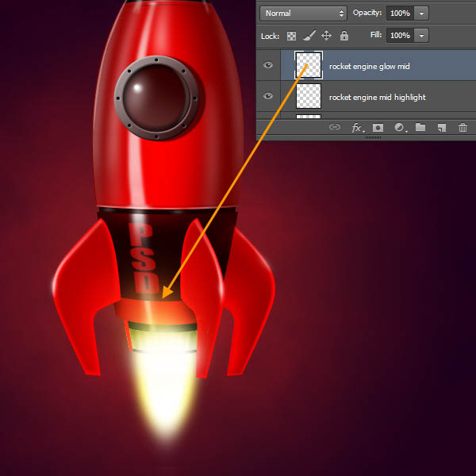The width and height of the screenshot is (476, 476).
Task: Open the Normal blend mode dropdown
Action: (x=304, y=13)
